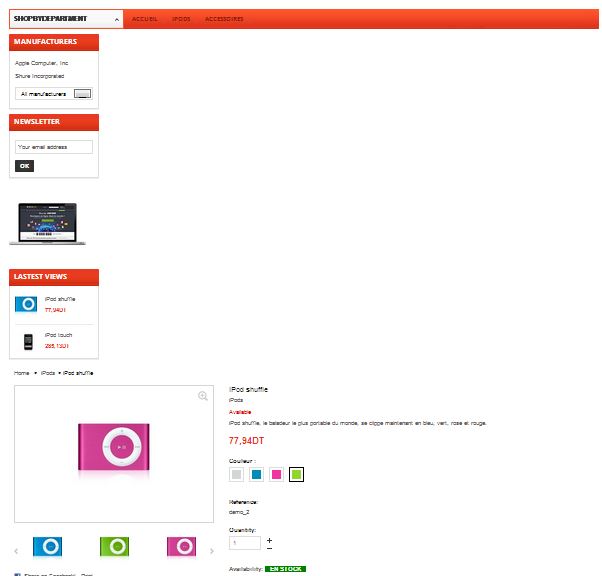Open the blue iPod shuffle image in Lastest Views

(x=26, y=304)
